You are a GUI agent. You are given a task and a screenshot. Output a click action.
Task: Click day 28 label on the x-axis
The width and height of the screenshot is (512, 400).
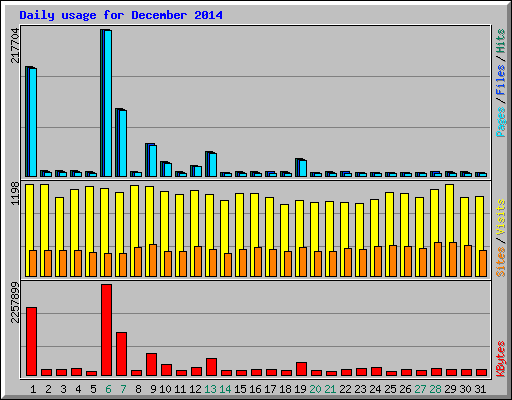pos(435,389)
